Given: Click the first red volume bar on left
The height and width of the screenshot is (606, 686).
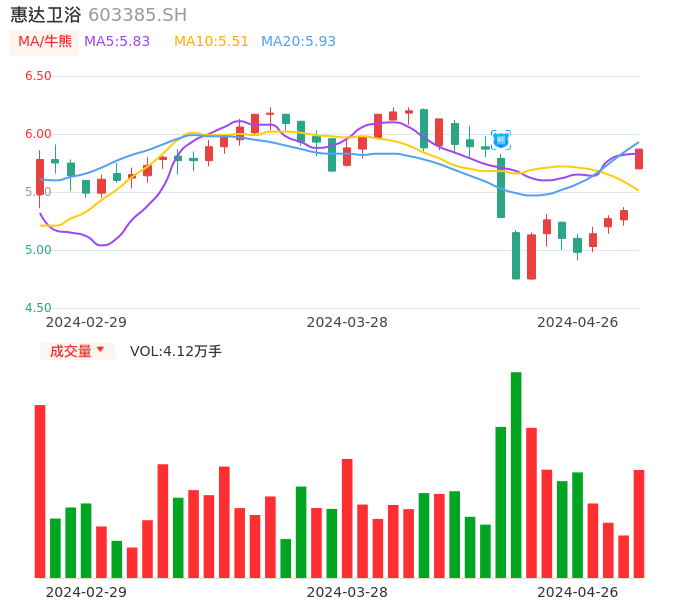Looking at the screenshot, I should click(40, 490).
